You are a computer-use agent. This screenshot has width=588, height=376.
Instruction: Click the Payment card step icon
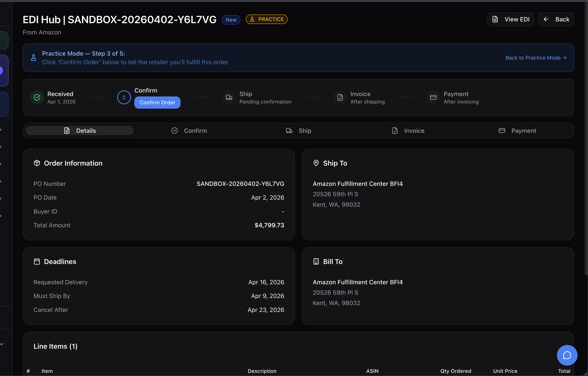pyautogui.click(x=433, y=97)
